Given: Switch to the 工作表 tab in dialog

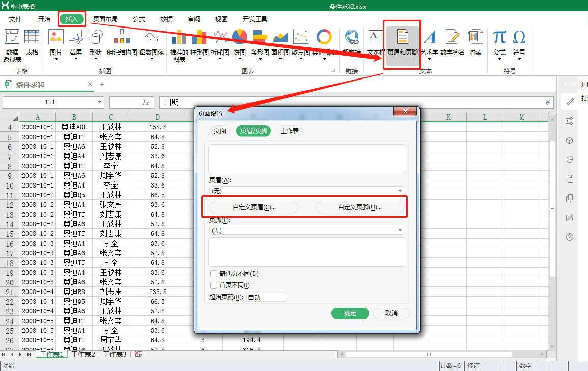Looking at the screenshot, I should pos(289,130).
